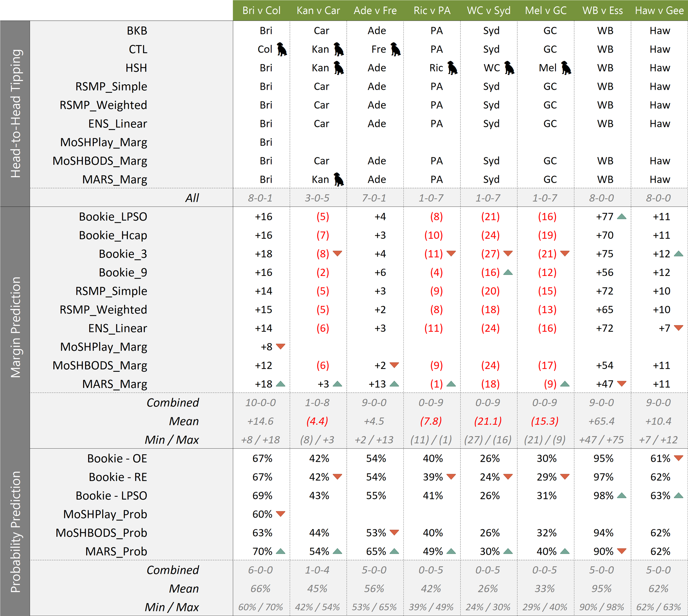Click the dog icon beside MARS_Marg Kan tip
This screenshot has width=688, height=616.
click(x=338, y=179)
